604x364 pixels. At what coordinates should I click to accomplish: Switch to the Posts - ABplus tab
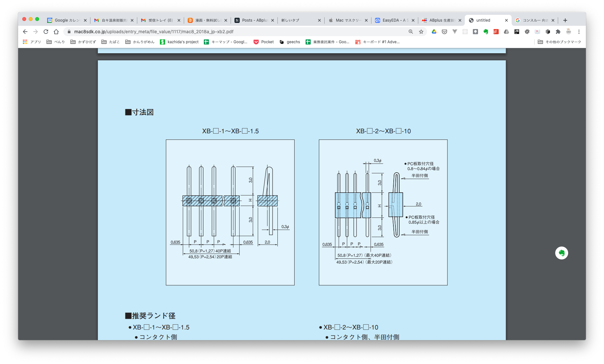[x=254, y=20]
